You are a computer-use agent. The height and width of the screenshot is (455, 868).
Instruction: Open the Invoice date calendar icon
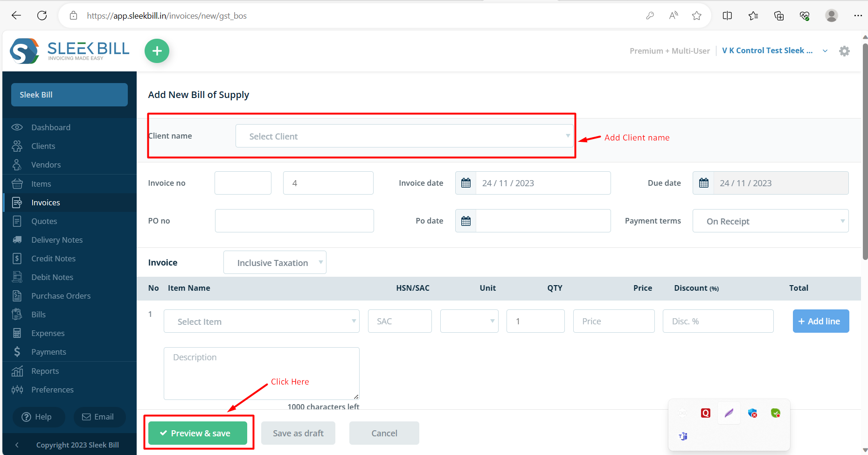[x=465, y=183]
